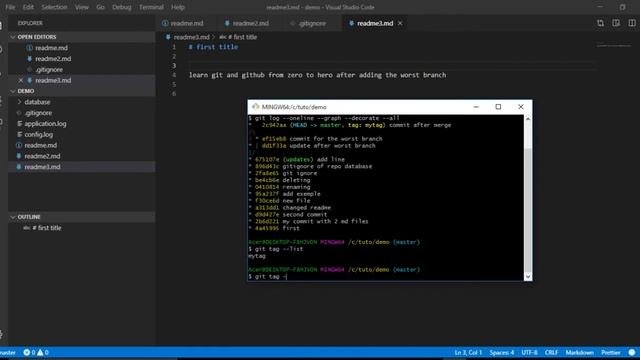
Task: Click the feedback smiley in status bar
Action: (x=632, y=352)
